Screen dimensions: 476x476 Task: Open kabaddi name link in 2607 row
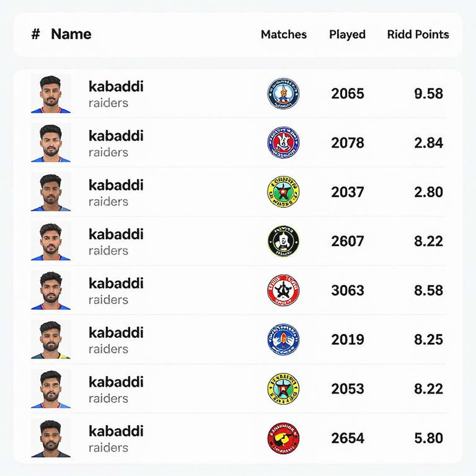point(116,234)
